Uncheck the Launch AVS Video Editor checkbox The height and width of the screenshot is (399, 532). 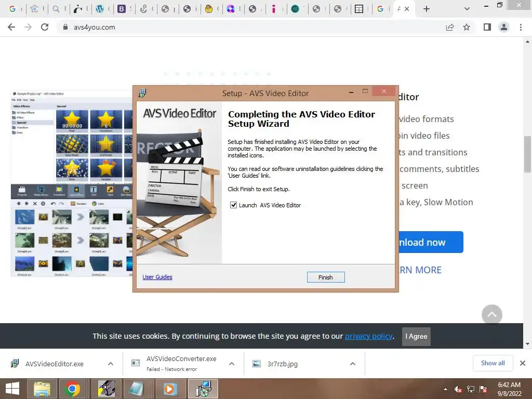[x=233, y=205]
